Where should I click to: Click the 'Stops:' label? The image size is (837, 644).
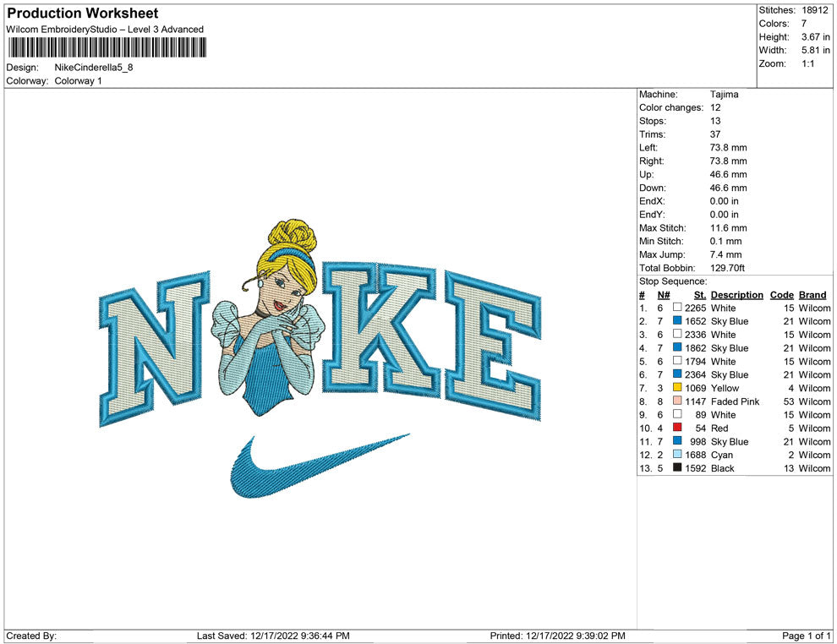click(653, 121)
